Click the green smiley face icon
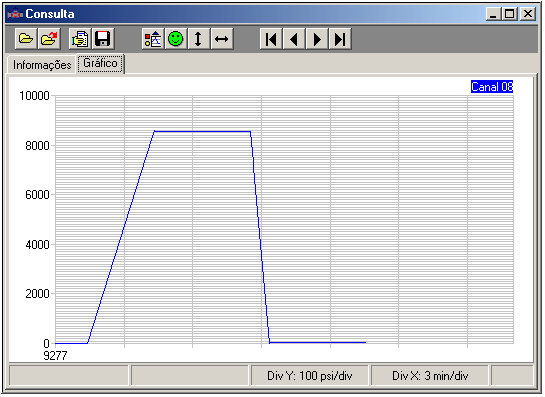This screenshot has height=397, width=545. [x=176, y=39]
